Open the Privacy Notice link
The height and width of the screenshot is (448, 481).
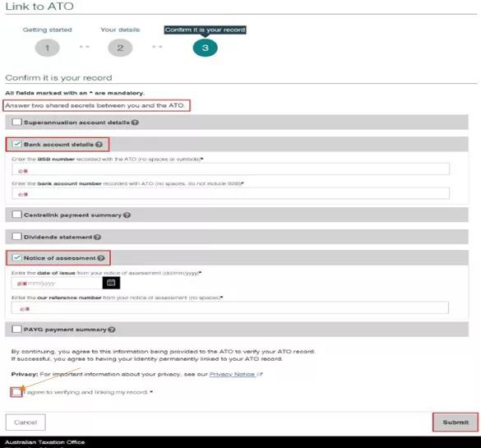pos(232,374)
